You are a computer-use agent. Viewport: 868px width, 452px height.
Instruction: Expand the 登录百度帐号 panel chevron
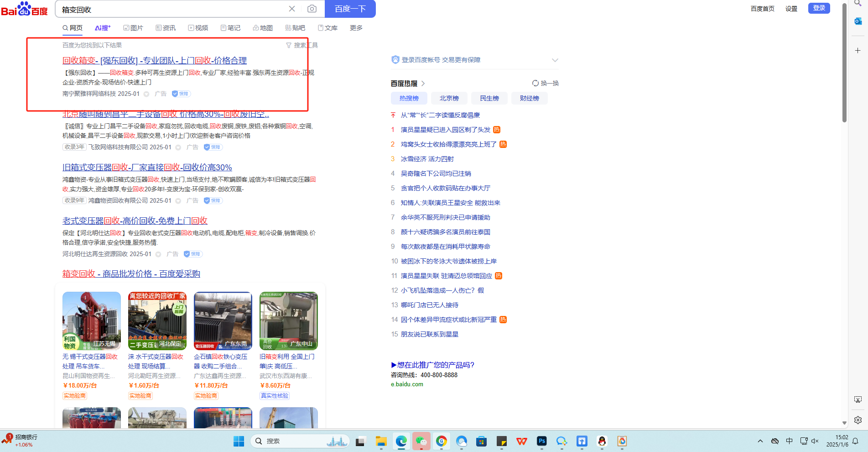point(555,60)
